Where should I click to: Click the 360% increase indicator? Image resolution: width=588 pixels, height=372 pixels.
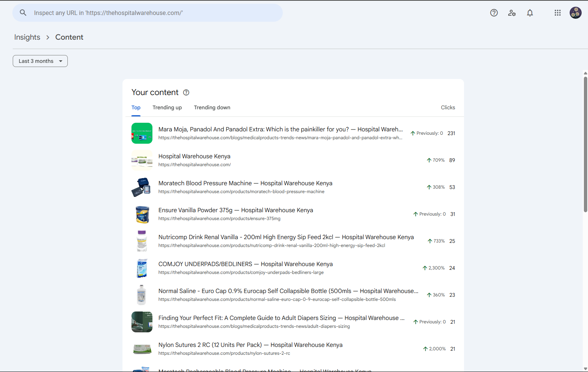coord(436,295)
